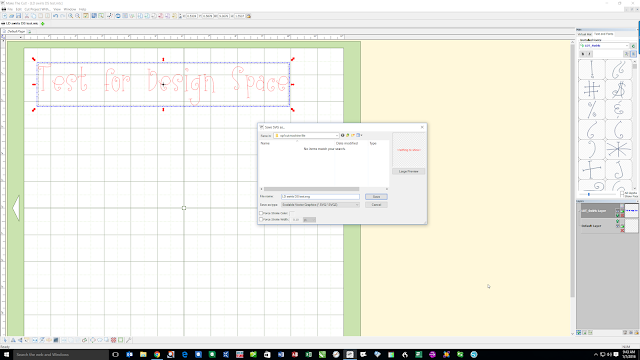The image size is (640, 360).
Task: Open the view menu icon in dialog
Action: tap(359, 136)
